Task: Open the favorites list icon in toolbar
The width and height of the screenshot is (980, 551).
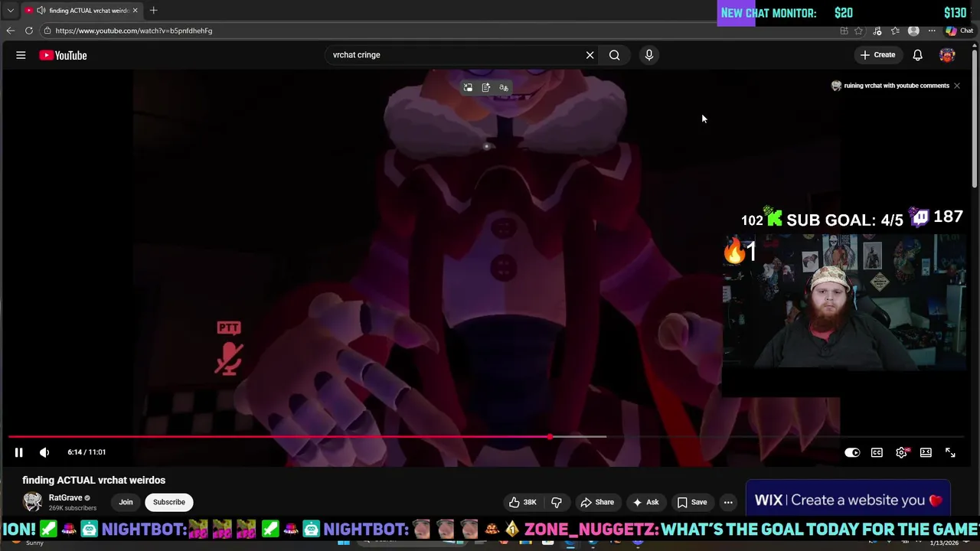Action: (x=895, y=31)
